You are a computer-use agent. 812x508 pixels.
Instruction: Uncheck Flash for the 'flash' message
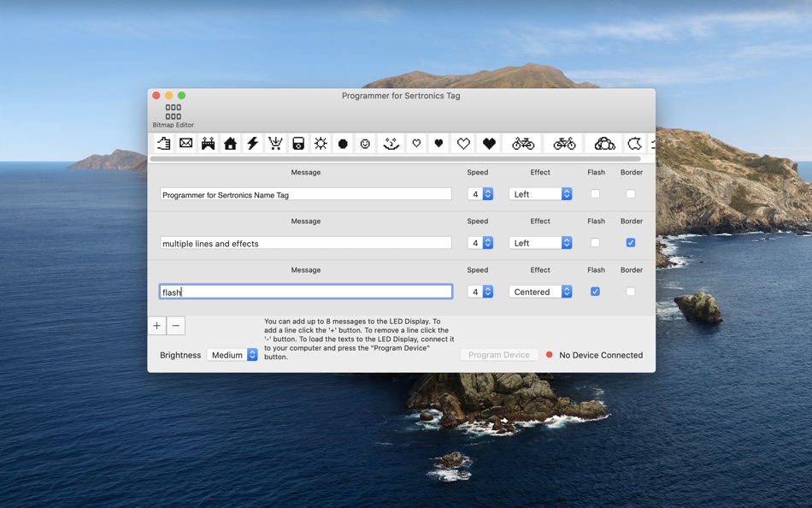coord(595,292)
